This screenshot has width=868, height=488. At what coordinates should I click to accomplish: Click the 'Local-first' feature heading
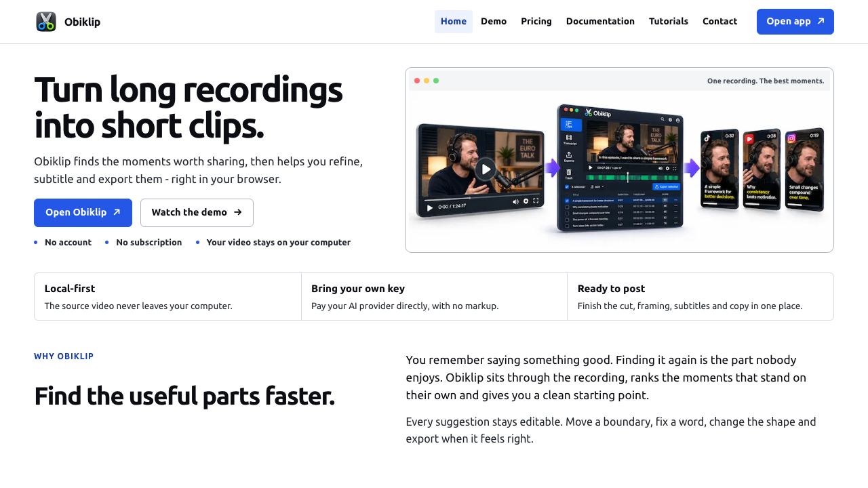click(70, 289)
